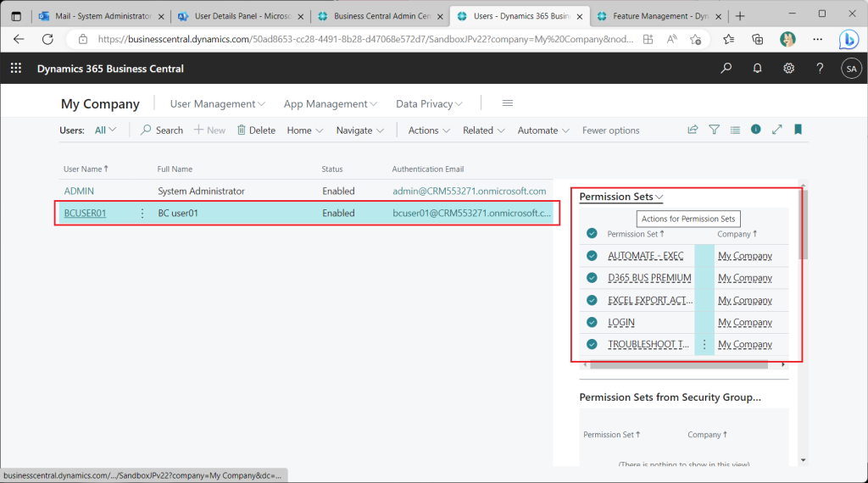Open the Related dropdown
Viewport: 868px width, 483px height.
pyautogui.click(x=484, y=130)
